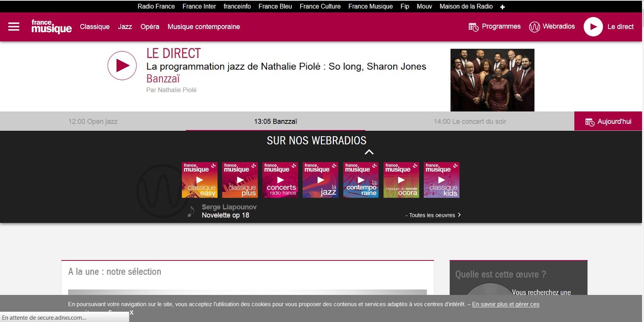
Task: Open the hamburger menu icon
Action: pos(14,27)
